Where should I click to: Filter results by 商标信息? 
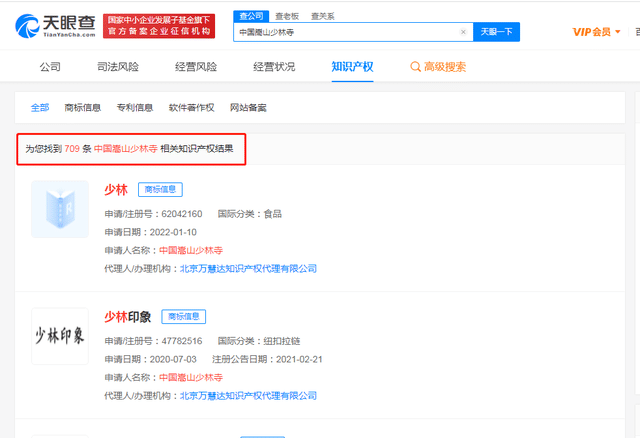point(82,108)
